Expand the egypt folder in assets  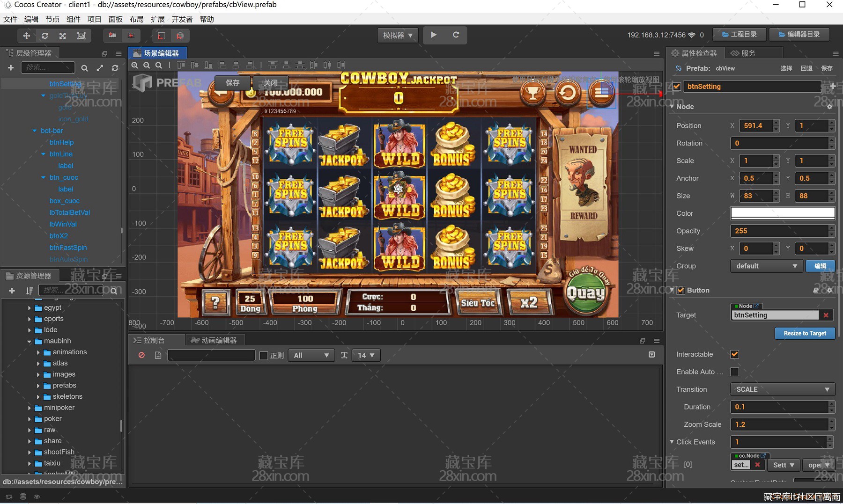(29, 308)
